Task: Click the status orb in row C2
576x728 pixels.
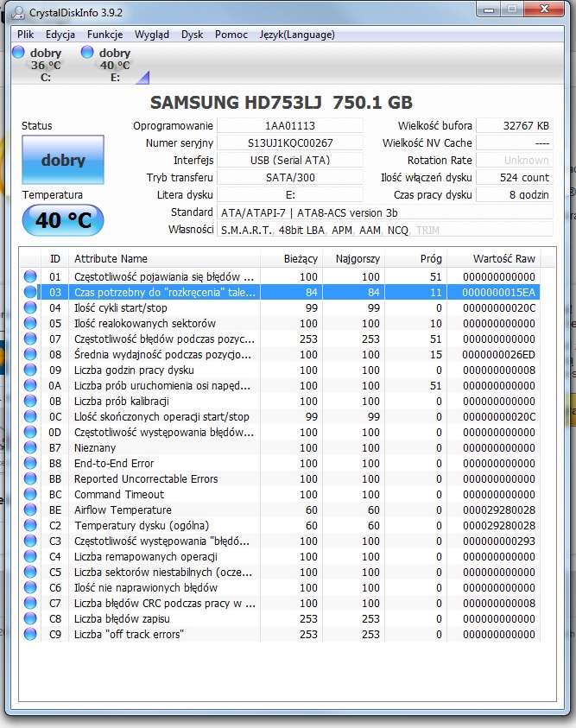Action: 30,526
